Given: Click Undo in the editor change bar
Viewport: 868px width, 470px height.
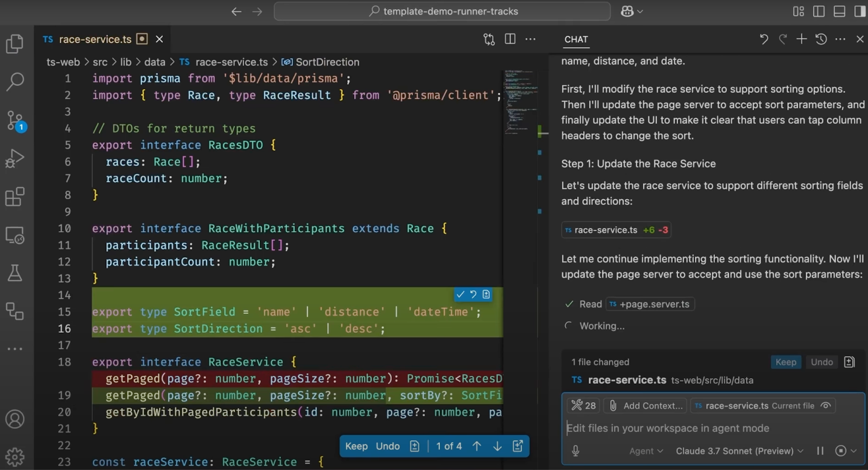Looking at the screenshot, I should 388,446.
